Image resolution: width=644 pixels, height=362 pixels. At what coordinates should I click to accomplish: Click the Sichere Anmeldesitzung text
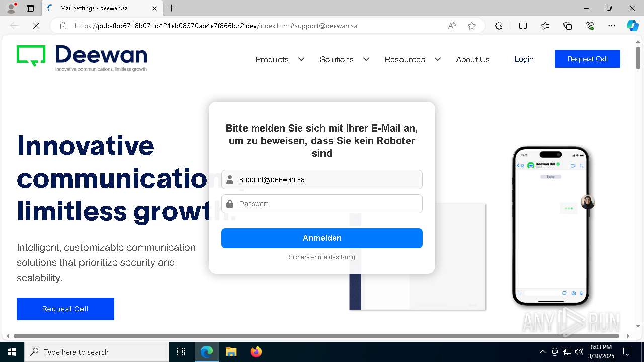(x=322, y=257)
